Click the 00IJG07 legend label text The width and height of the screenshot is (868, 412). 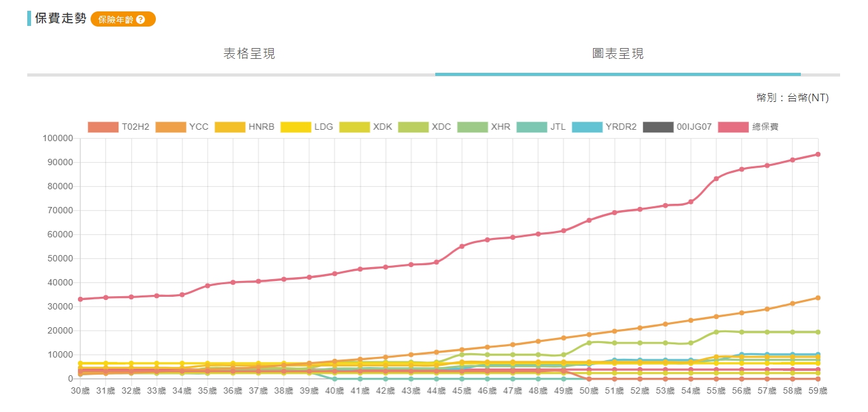click(x=694, y=127)
